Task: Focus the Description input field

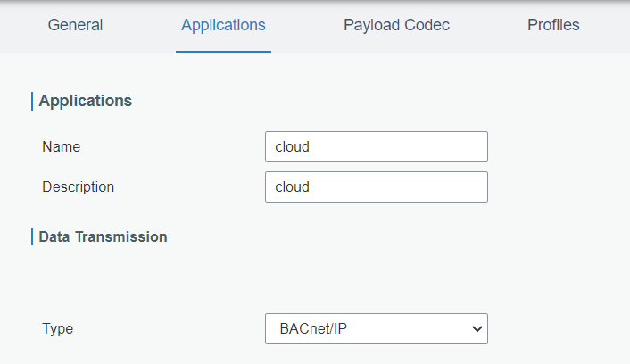Action: 376,187
